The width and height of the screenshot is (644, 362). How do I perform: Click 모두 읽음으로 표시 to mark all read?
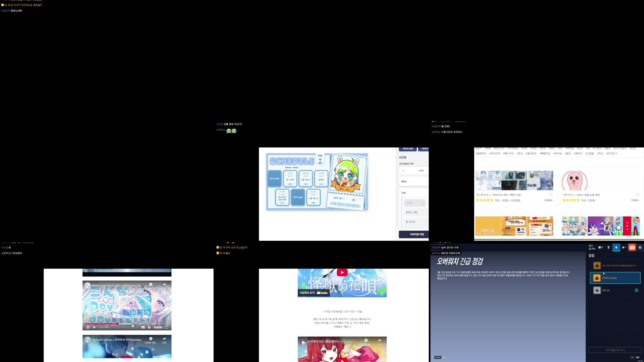(615, 350)
